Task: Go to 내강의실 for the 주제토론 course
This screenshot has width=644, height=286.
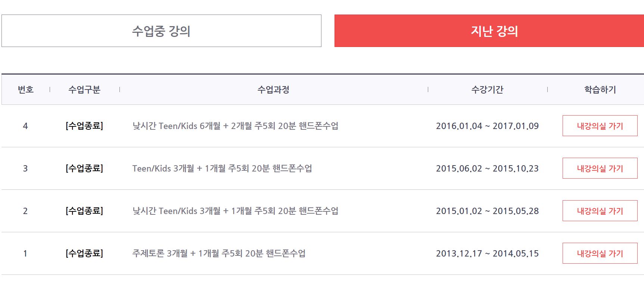Action: point(600,254)
